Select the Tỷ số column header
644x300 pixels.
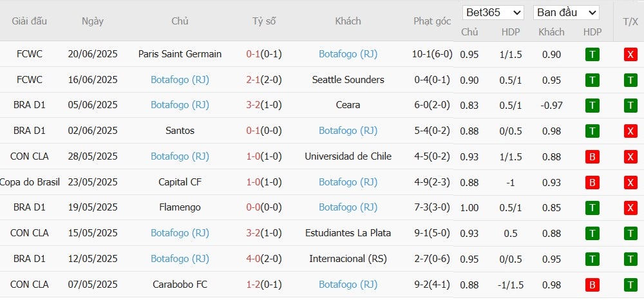click(x=264, y=21)
